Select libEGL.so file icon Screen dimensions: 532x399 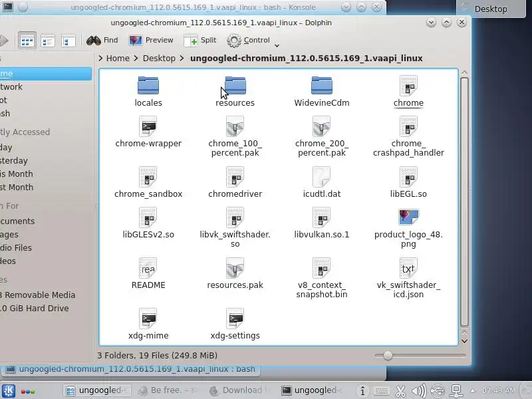(x=408, y=177)
